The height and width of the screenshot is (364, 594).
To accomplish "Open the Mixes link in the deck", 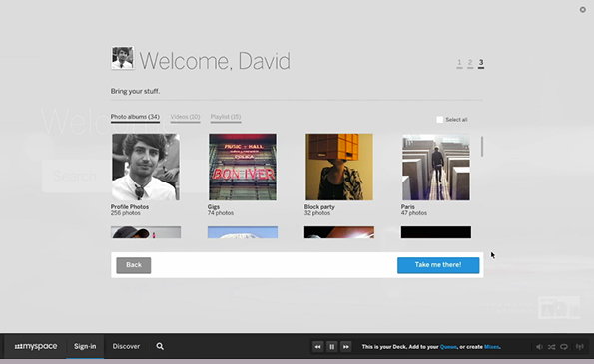I will pos(492,347).
